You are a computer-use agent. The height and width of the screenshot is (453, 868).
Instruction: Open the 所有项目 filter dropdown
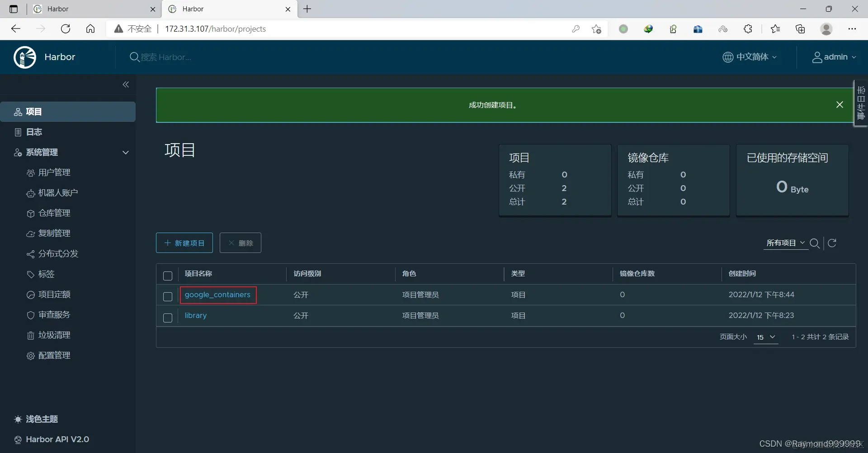click(786, 243)
